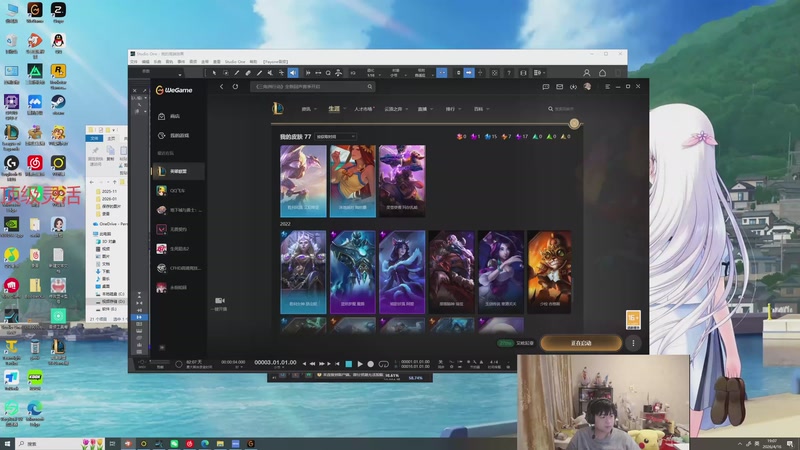Refresh the WeGame page

click(x=235, y=87)
